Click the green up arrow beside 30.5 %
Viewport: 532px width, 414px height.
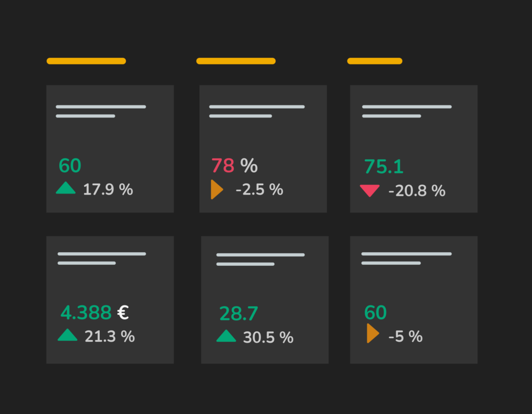pos(226,336)
